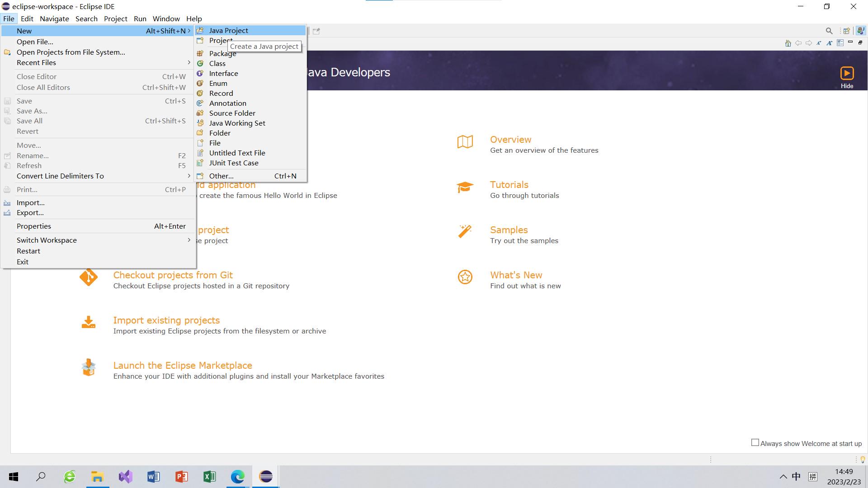Image resolution: width=868 pixels, height=488 pixels.
Task: Minimize the Welcome view pane
Action: [x=850, y=42]
